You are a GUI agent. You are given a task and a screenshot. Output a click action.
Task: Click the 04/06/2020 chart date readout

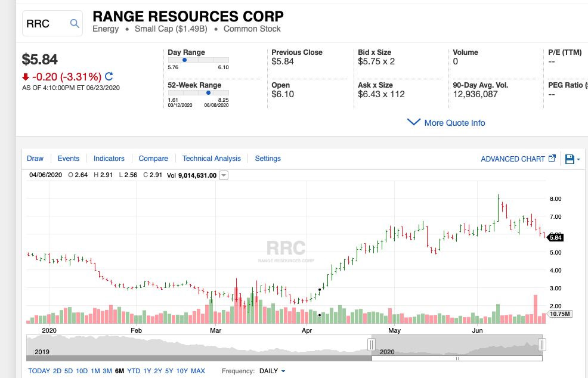click(46, 175)
